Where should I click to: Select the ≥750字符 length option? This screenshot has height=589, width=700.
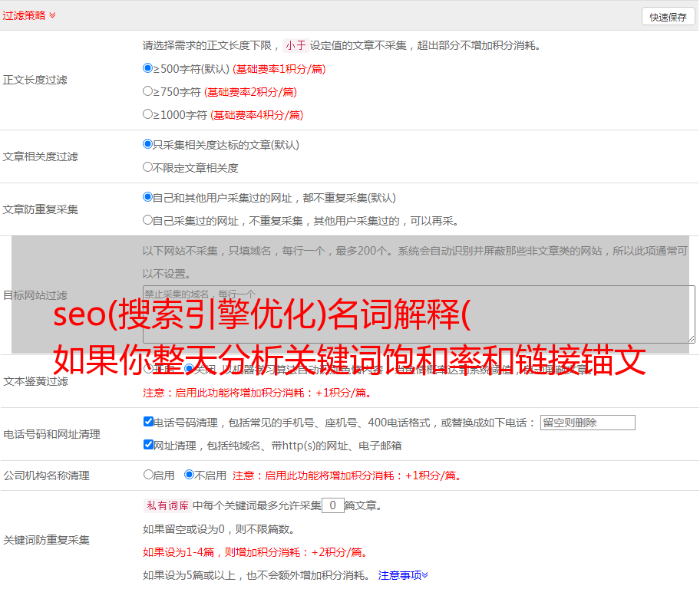[x=148, y=91]
